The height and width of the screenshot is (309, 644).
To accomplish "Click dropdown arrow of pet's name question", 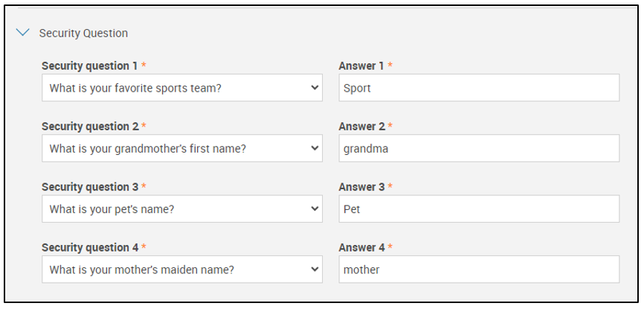I will (314, 209).
